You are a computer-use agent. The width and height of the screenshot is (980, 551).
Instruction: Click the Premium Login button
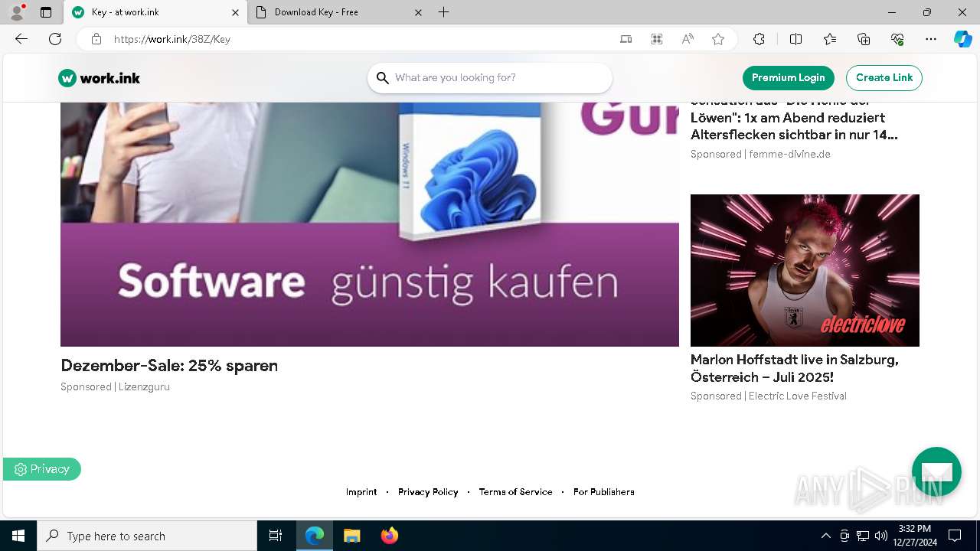[788, 78]
